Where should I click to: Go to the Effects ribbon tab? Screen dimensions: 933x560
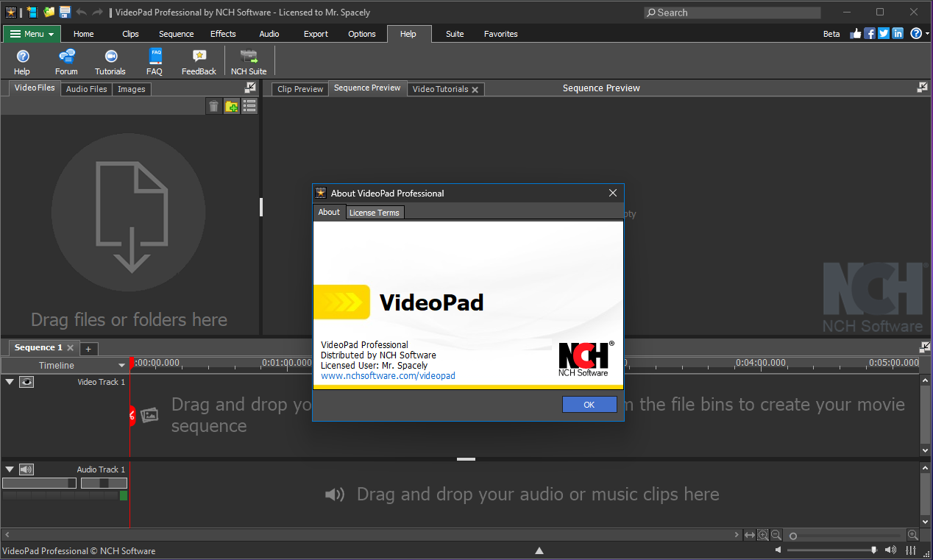[x=223, y=34]
